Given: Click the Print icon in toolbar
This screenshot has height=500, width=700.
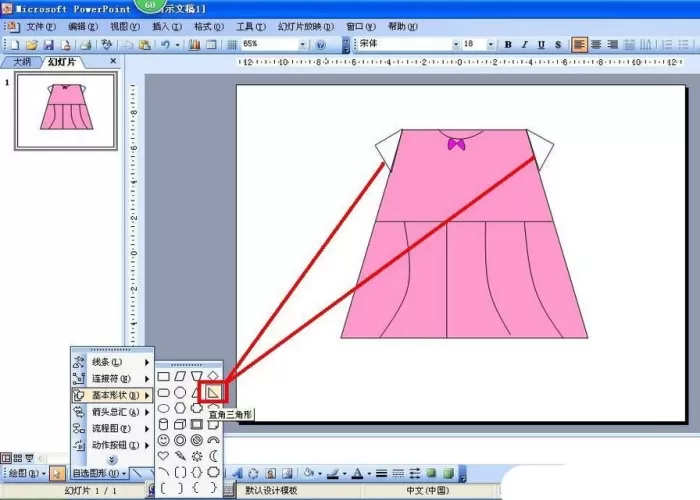Looking at the screenshot, I should (86, 45).
